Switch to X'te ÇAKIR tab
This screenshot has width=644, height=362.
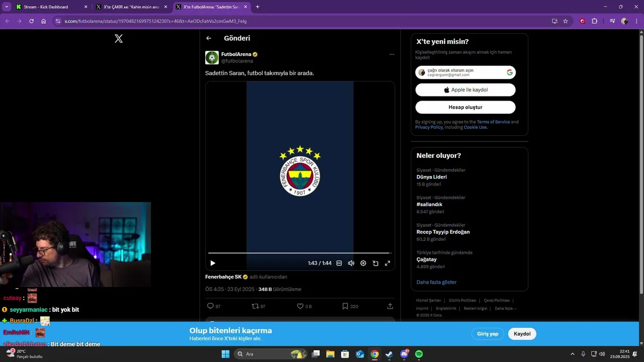[132, 7]
